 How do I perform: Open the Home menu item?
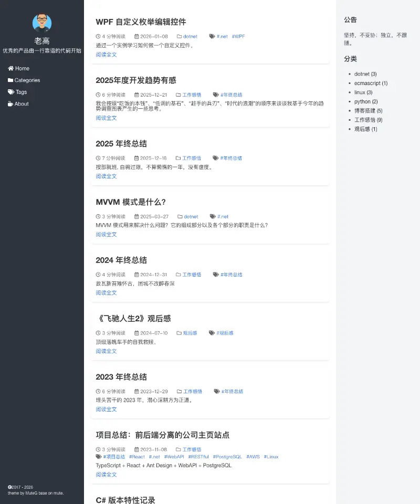coord(19,68)
